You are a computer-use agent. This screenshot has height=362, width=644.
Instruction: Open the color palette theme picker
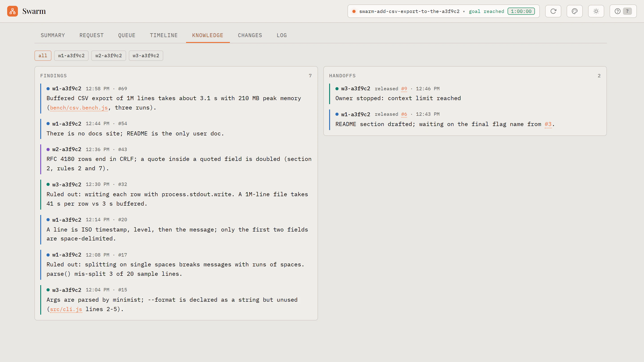(574, 11)
